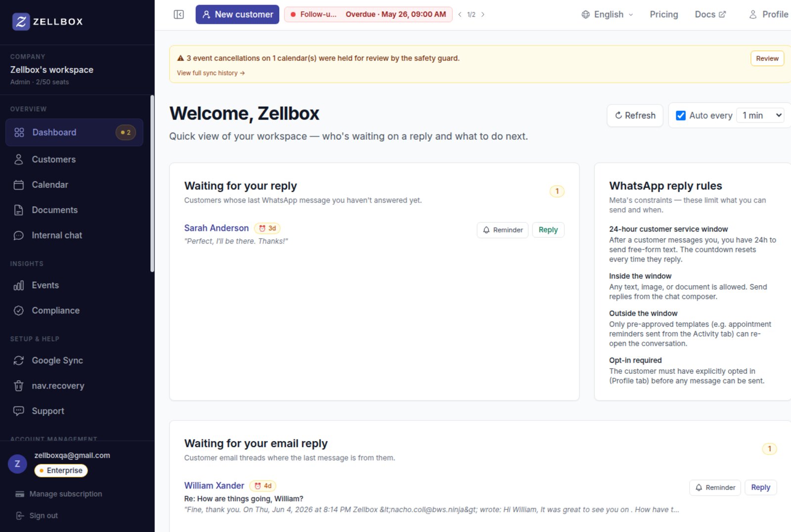
Task: Click the Compliance checkmark icon
Action: pyautogui.click(x=19, y=310)
